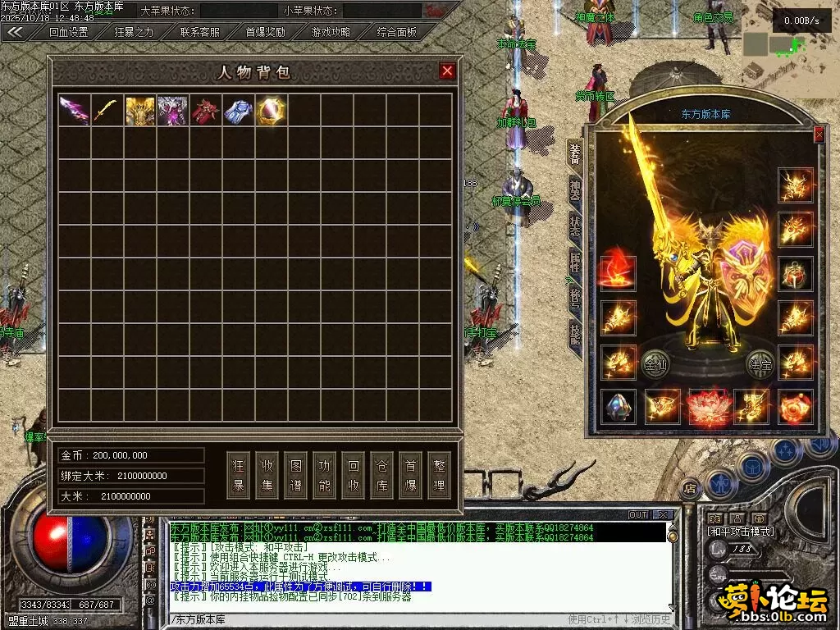Select the glowing gold ring item in backpack
Image resolution: width=840 pixels, height=630 pixels.
coord(272,111)
